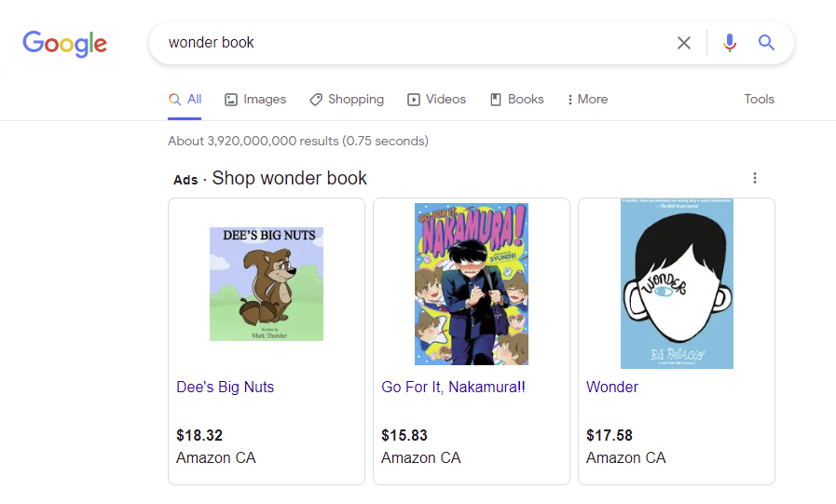The width and height of the screenshot is (836, 504).
Task: Open the Books results tab
Action: click(516, 100)
